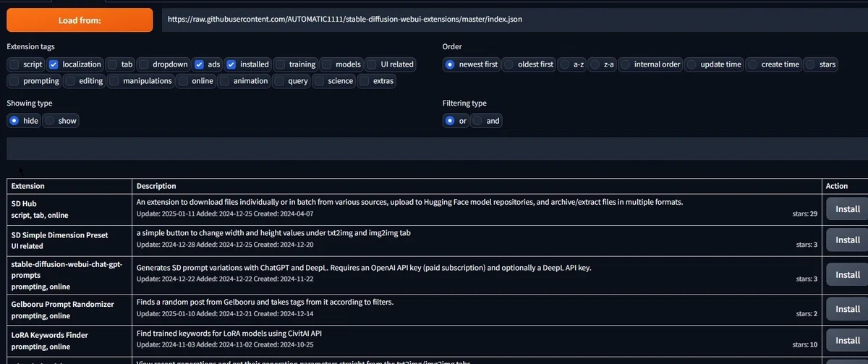The height and width of the screenshot is (364, 868).
Task: Switch showing type to show
Action: [x=50, y=121]
